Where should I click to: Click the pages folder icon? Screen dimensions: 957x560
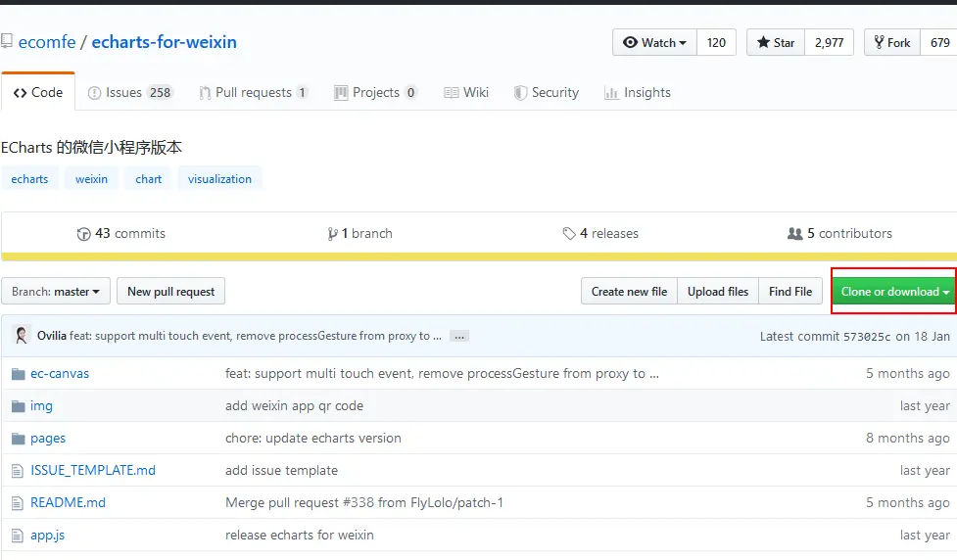point(19,439)
